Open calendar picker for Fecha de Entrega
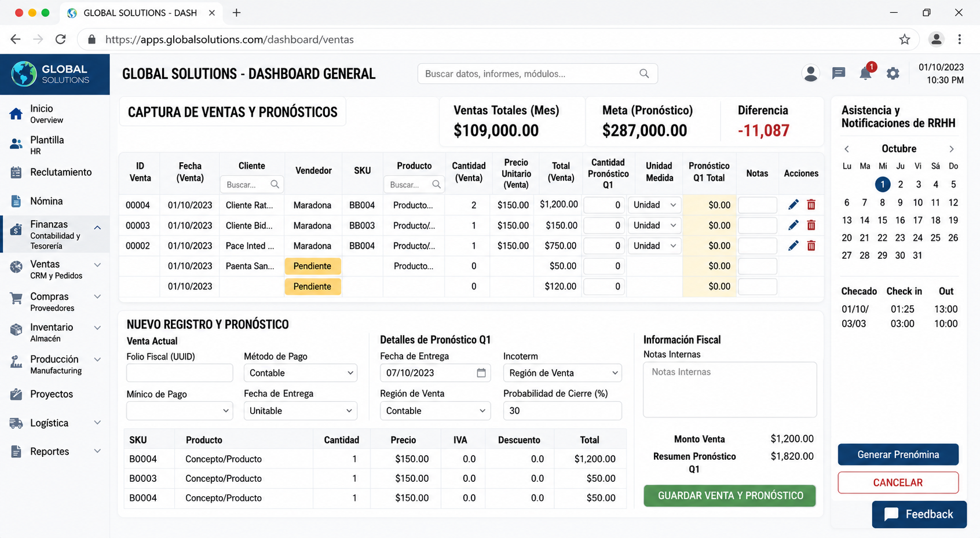This screenshot has height=538, width=980. tap(481, 372)
